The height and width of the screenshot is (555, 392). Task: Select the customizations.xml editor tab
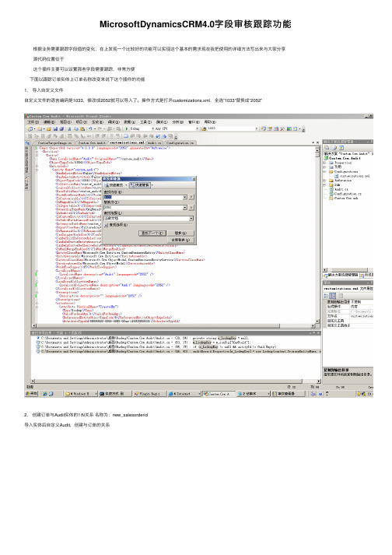(x=127, y=142)
